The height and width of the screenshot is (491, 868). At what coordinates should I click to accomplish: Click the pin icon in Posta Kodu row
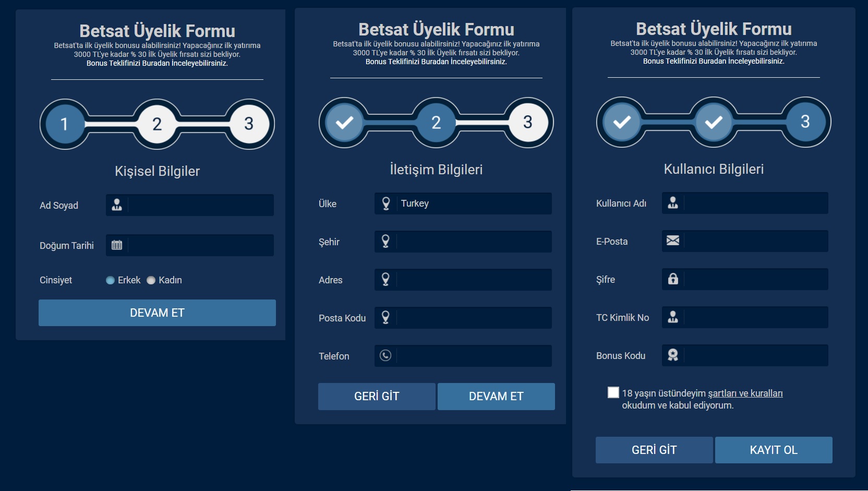pos(385,318)
